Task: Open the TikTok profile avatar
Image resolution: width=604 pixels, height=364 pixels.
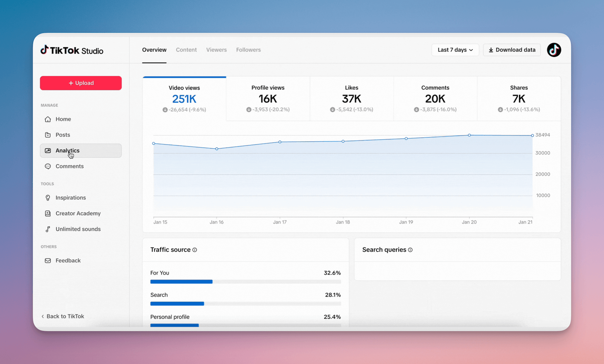Action: [x=554, y=50]
